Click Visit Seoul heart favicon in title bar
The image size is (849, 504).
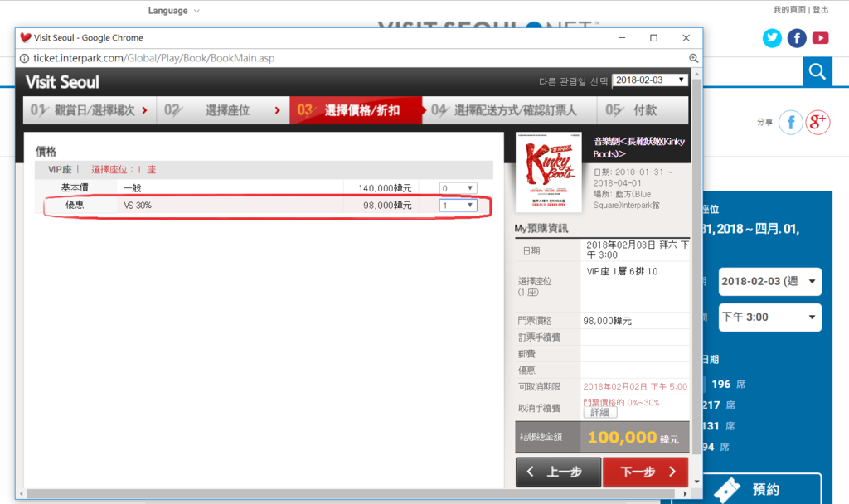tap(26, 37)
